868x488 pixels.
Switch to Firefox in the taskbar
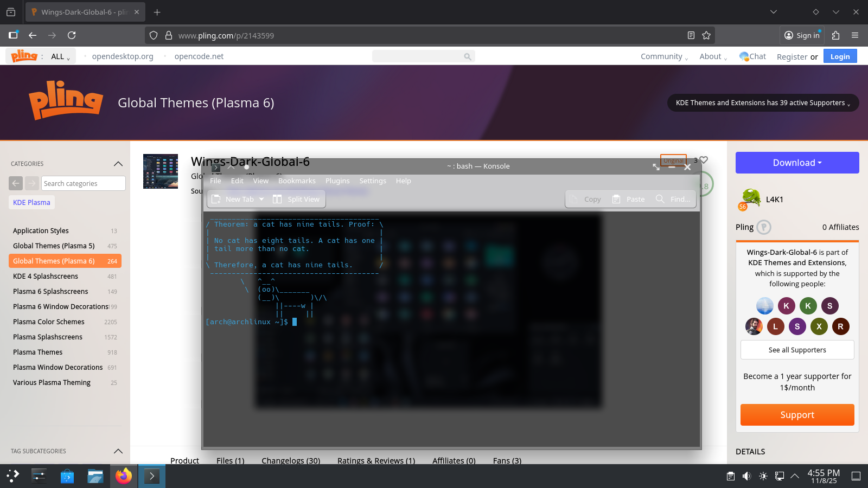(x=124, y=476)
